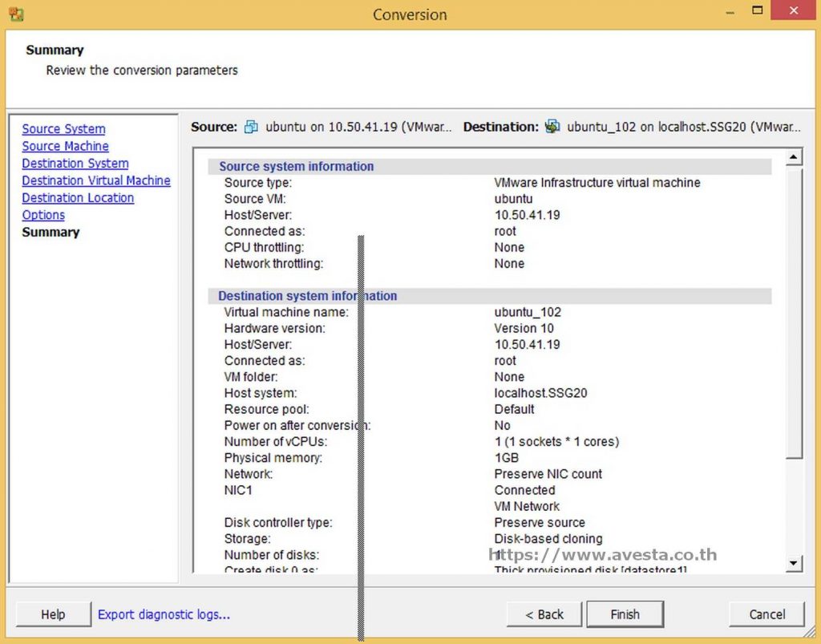The width and height of the screenshot is (821, 644).
Task: Cancel the conversion wizard
Action: pos(766,614)
